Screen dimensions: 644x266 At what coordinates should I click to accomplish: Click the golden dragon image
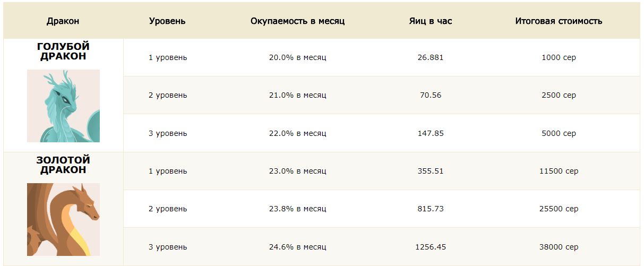(x=63, y=219)
